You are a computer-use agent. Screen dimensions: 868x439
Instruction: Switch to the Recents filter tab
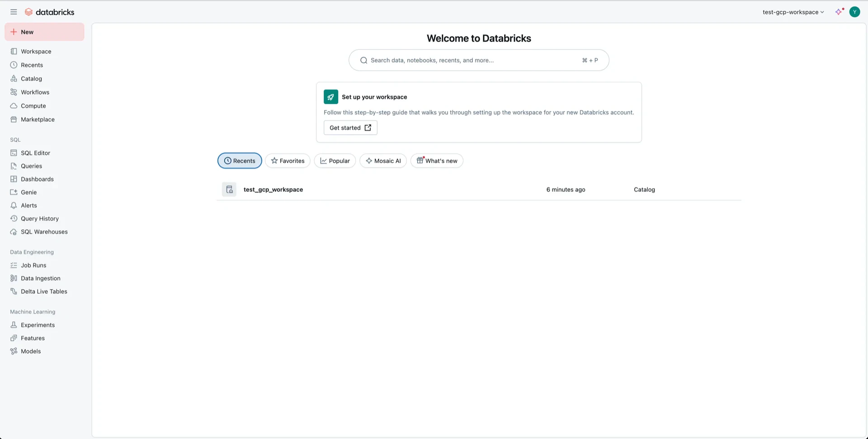pyautogui.click(x=240, y=161)
